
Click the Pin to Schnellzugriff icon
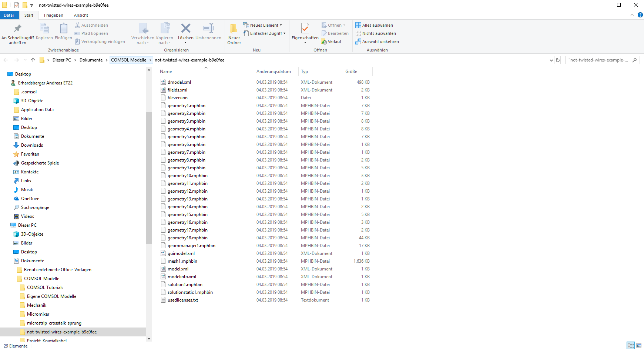pyautogui.click(x=17, y=29)
